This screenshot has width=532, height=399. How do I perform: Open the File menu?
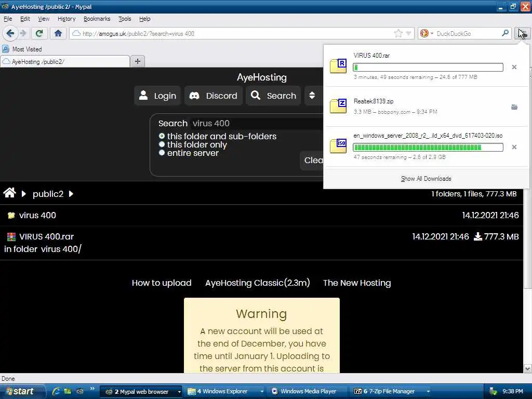click(x=8, y=19)
